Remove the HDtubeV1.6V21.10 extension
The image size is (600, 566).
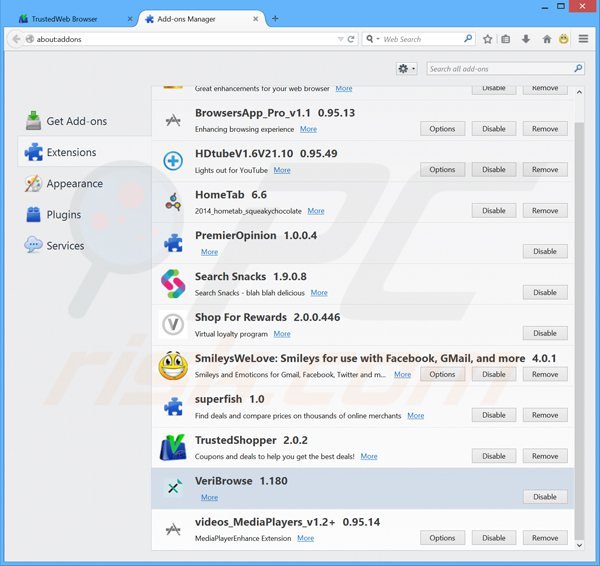pyautogui.click(x=545, y=170)
